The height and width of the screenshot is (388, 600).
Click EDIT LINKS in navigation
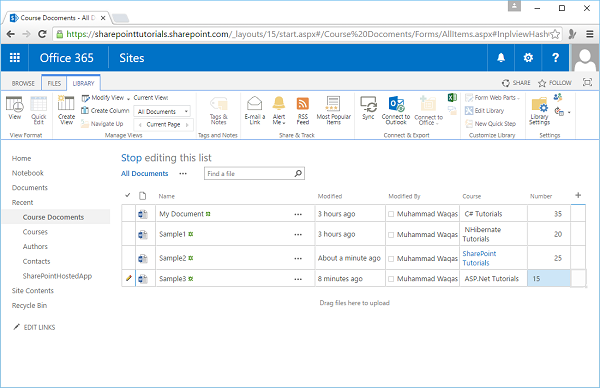(34, 327)
